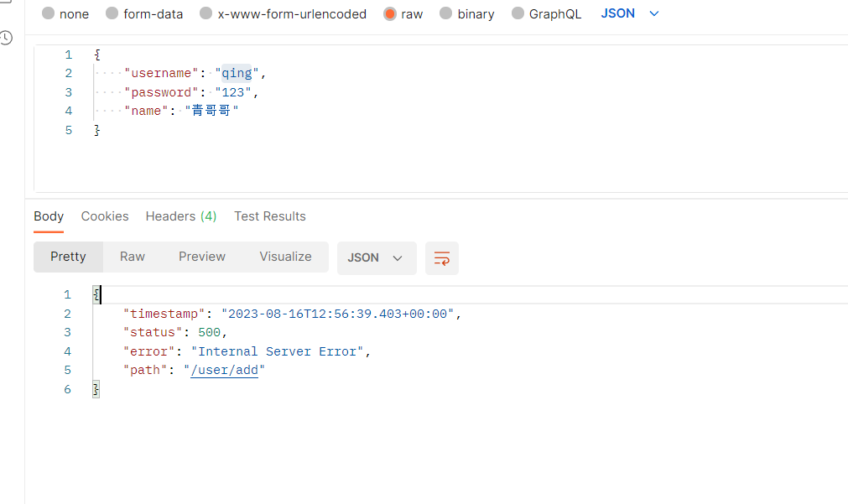Select the Raw response view
Viewport: 848px width, 504px height.
133,257
